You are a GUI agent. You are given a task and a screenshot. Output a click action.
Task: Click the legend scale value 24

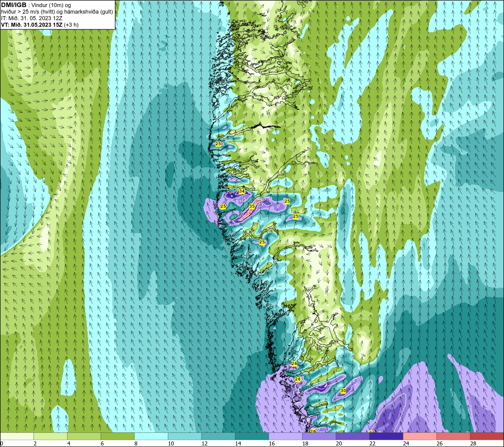[406, 443]
